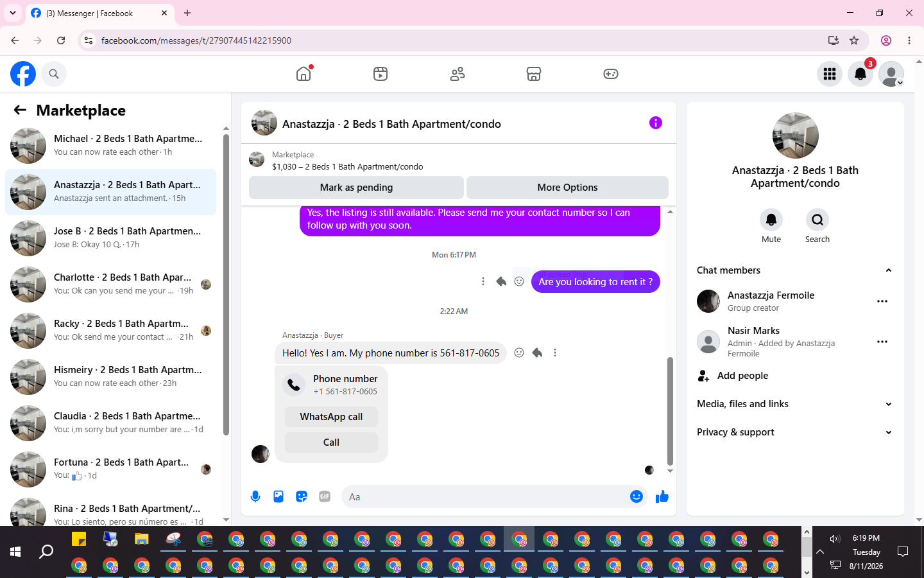The image size is (924, 578).
Task: React to Anastazzja's phone number message
Action: pos(519,353)
